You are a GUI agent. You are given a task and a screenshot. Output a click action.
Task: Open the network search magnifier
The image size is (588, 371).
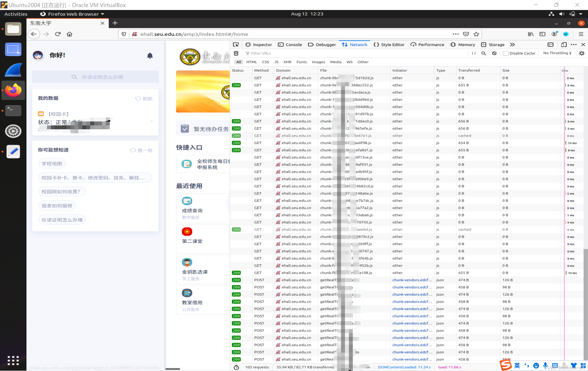tap(484, 53)
